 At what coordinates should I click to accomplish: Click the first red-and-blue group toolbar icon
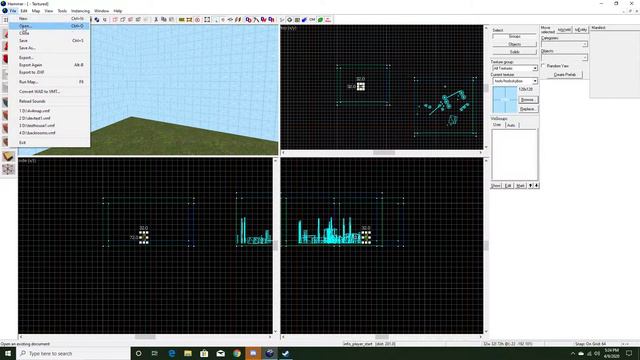click(248, 20)
